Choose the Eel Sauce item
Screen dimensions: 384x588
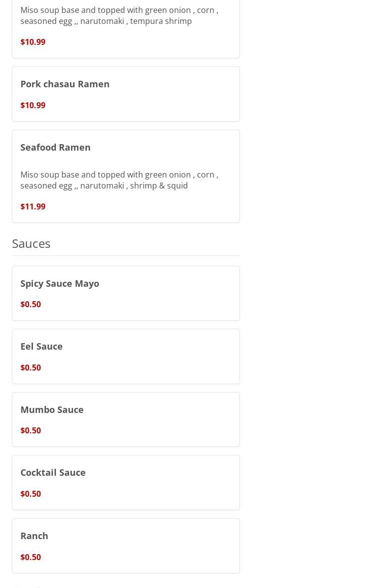pyautogui.click(x=41, y=346)
